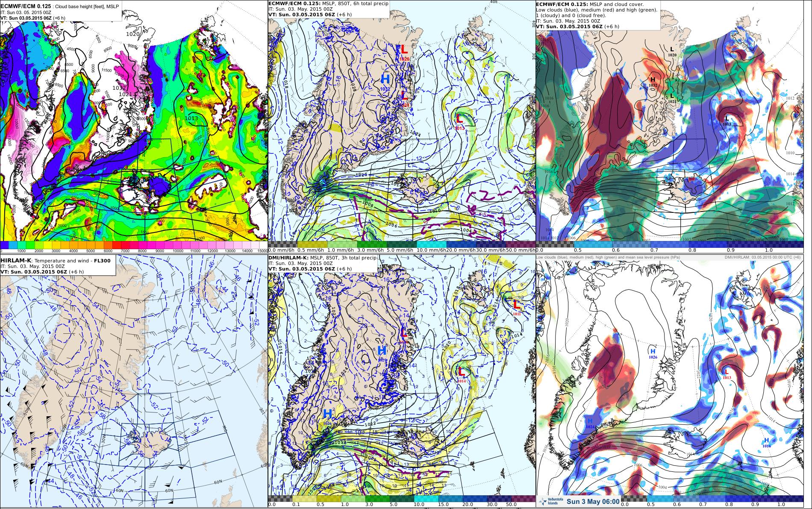Screen dimensions: 812x509
Task: Open the DMI/HIRLAM-K 3h total precip map
Action: [401, 381]
